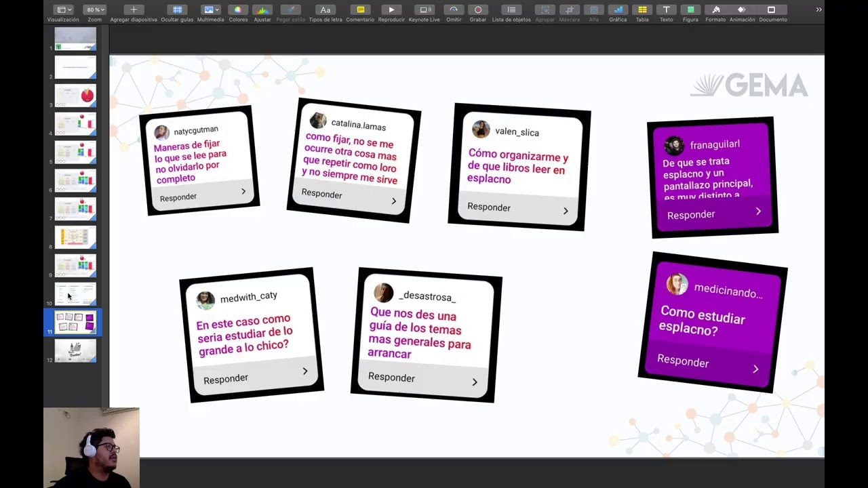Open Tipos de letra panel
The image size is (868, 488).
coord(325,9)
